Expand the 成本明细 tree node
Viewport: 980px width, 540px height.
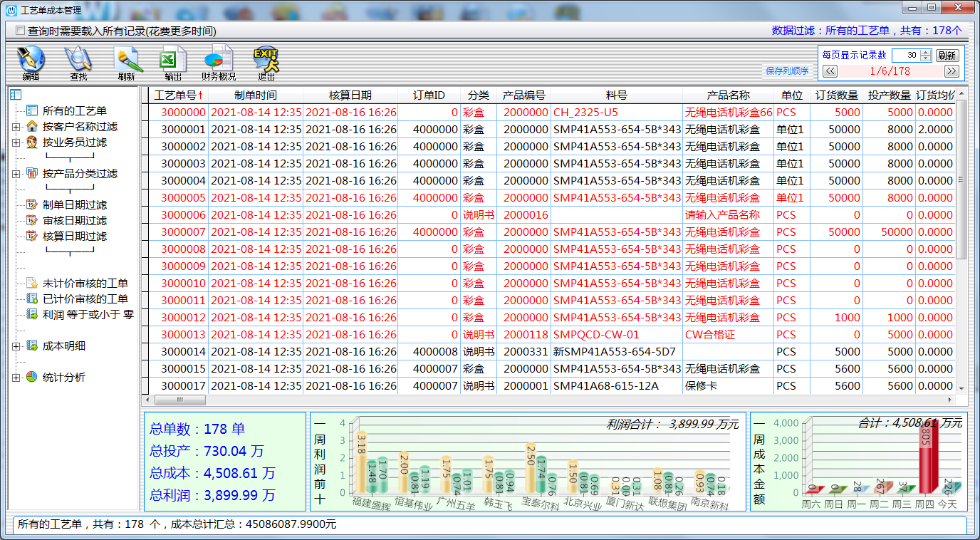pyautogui.click(x=16, y=346)
